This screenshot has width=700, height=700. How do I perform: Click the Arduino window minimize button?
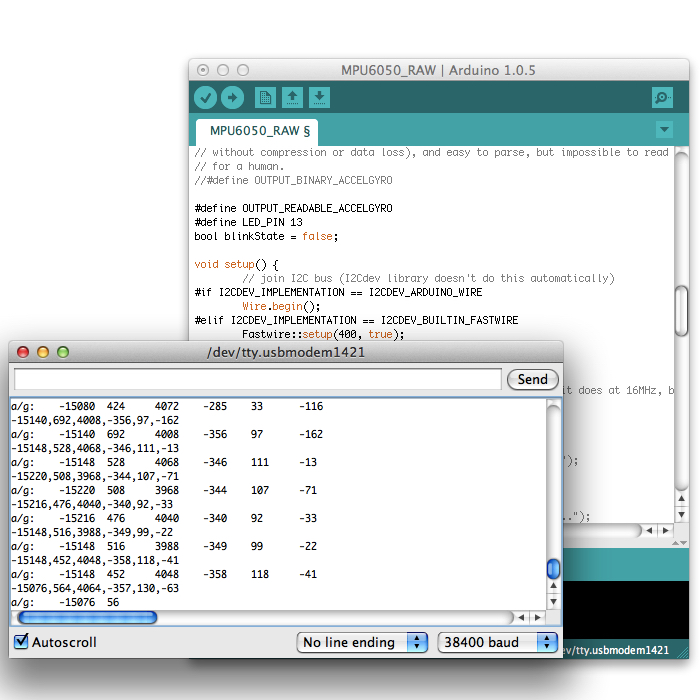coord(223,70)
